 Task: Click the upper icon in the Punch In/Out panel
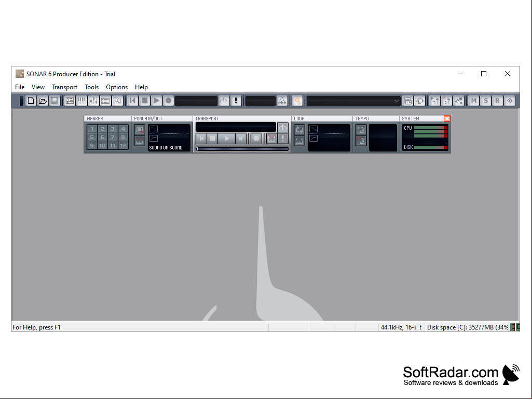click(140, 130)
